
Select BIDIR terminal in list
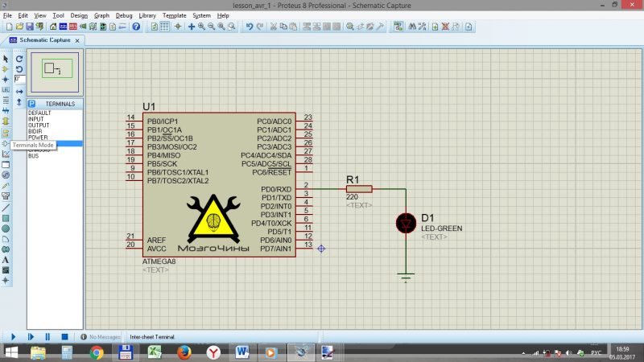(35, 131)
